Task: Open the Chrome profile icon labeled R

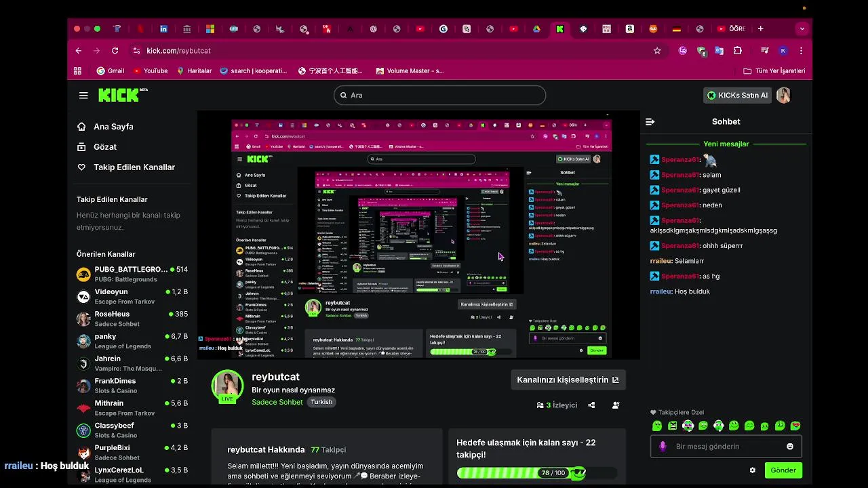Action: point(783,51)
